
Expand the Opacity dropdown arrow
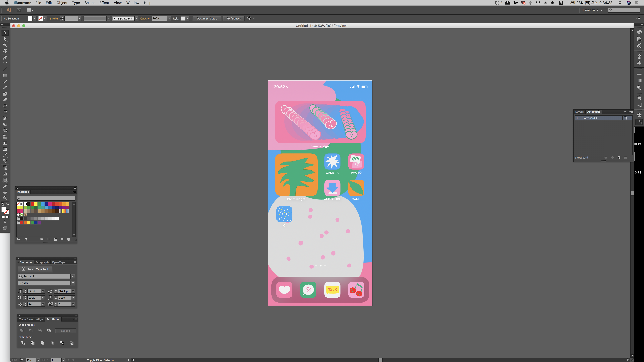169,18
